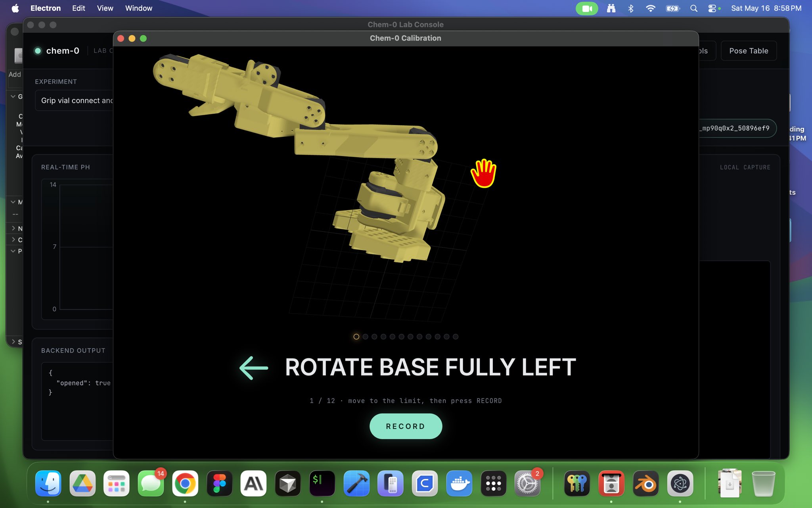Open the Electron atom icon in Dock
The image size is (812, 508).
tap(680, 483)
